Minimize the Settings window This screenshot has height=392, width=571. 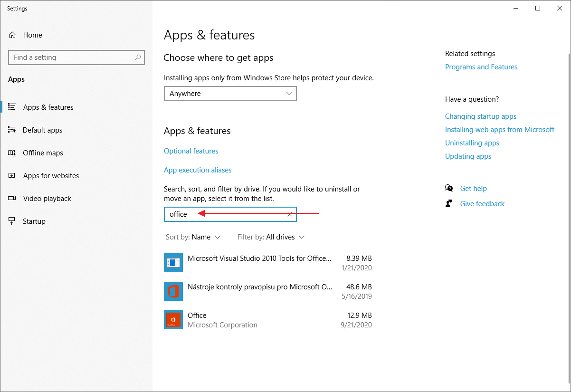click(516, 8)
